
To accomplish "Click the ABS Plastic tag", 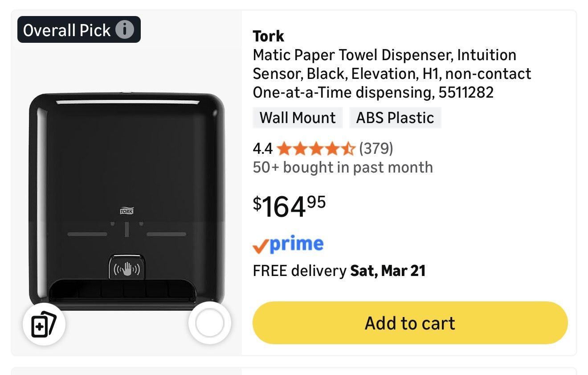I will click(395, 118).
